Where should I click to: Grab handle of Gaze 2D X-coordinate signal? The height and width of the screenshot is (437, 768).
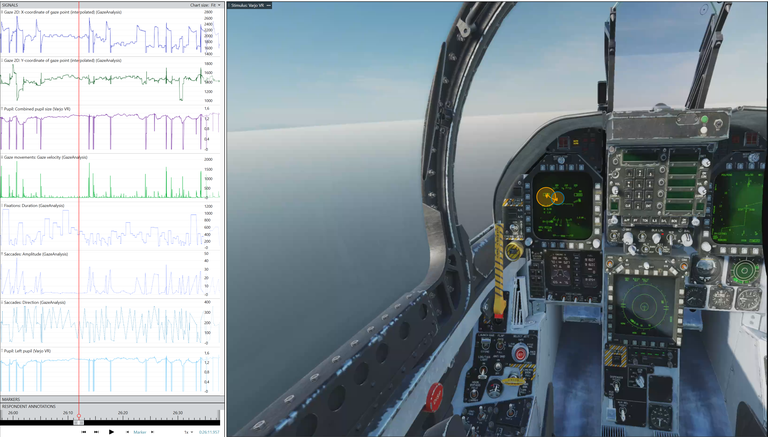(x=1, y=12)
